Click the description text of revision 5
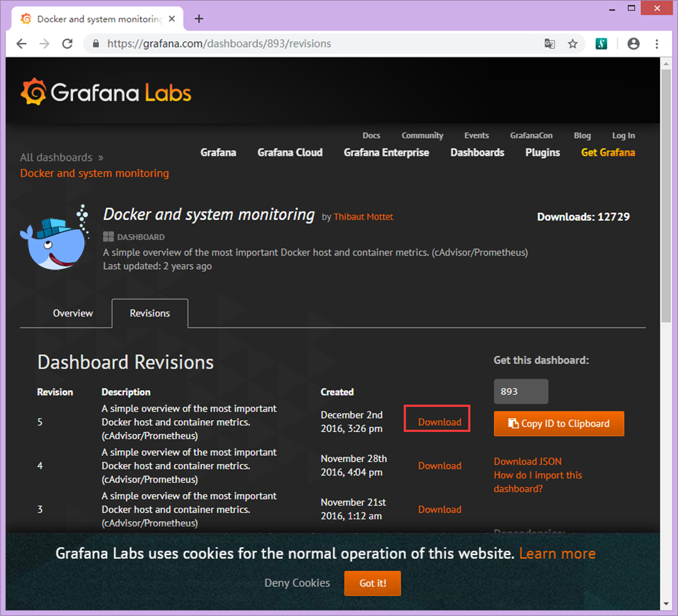This screenshot has height=616, width=678. coord(189,422)
